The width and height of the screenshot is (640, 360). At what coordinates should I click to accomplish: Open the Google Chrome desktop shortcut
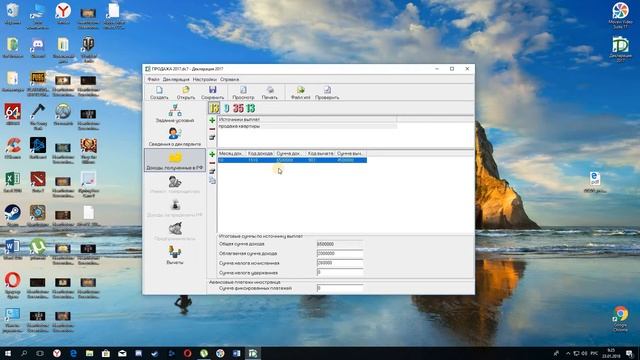coord(620,318)
